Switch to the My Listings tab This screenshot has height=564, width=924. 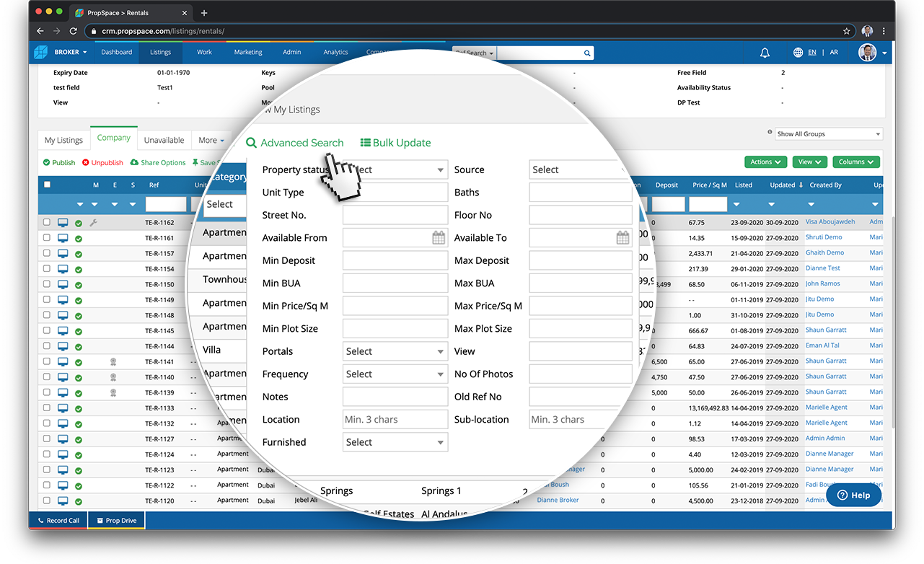pos(63,141)
